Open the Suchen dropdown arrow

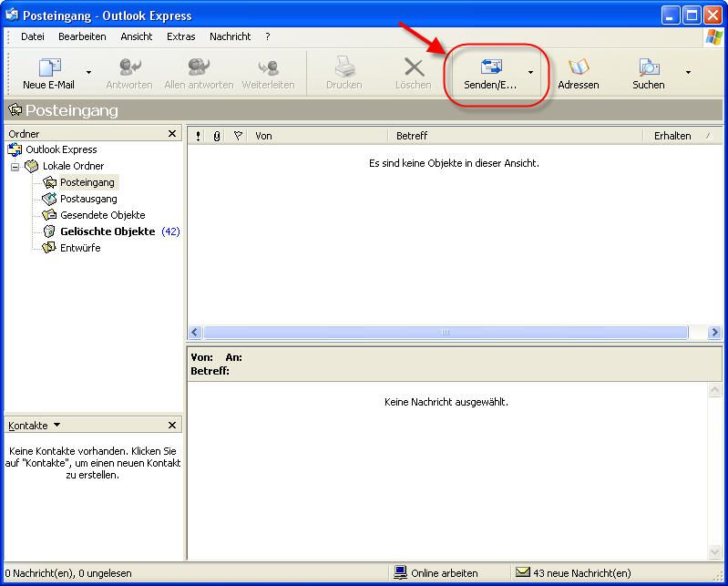pos(688,72)
